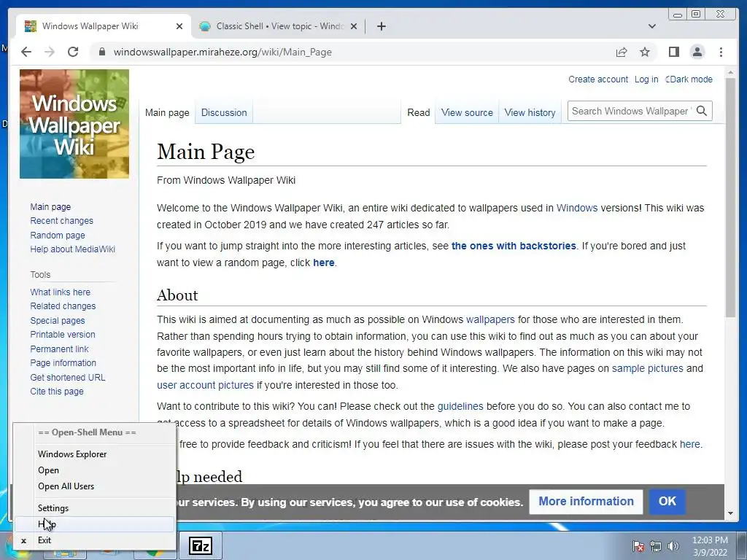Reload the page with the refresh icon

[x=73, y=52]
